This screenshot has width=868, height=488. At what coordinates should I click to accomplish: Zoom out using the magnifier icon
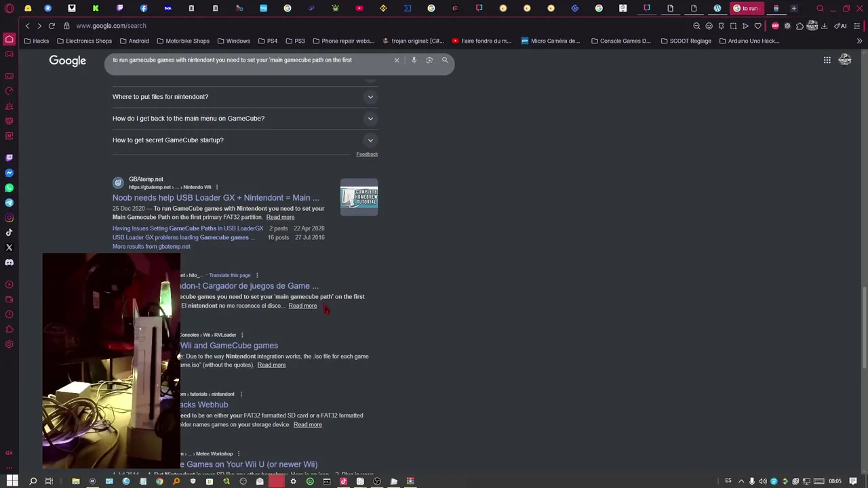pyautogui.click(x=696, y=26)
